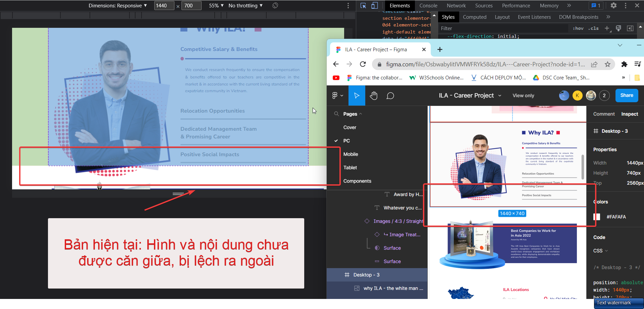Select the Figma Move tool

coord(357,96)
